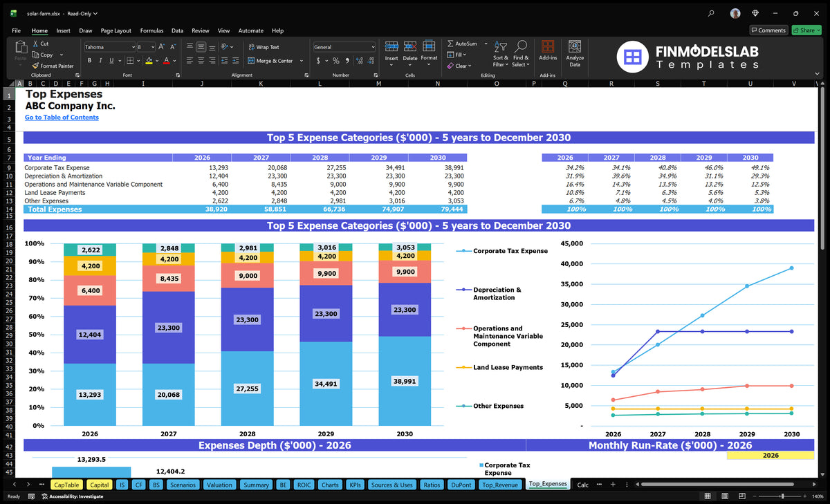The height and width of the screenshot is (504, 830).
Task: Open the font size dropdown
Action: pyautogui.click(x=152, y=47)
